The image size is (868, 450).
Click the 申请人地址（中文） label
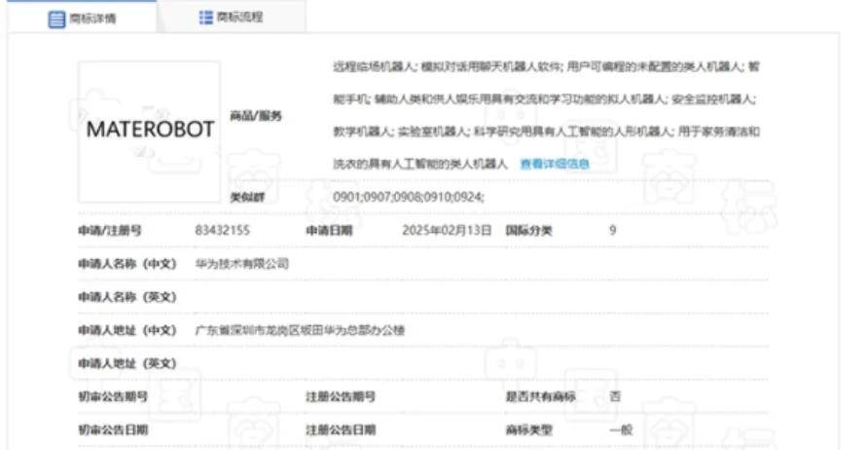(x=127, y=330)
